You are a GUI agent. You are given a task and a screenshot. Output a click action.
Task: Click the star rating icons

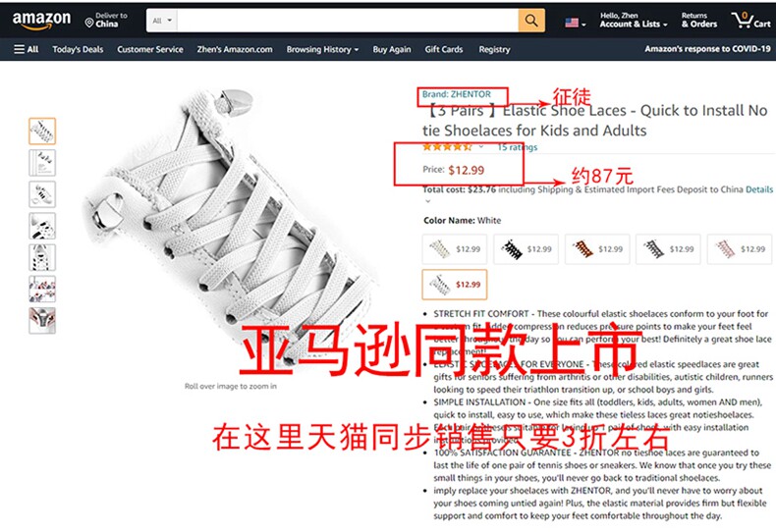[447, 147]
